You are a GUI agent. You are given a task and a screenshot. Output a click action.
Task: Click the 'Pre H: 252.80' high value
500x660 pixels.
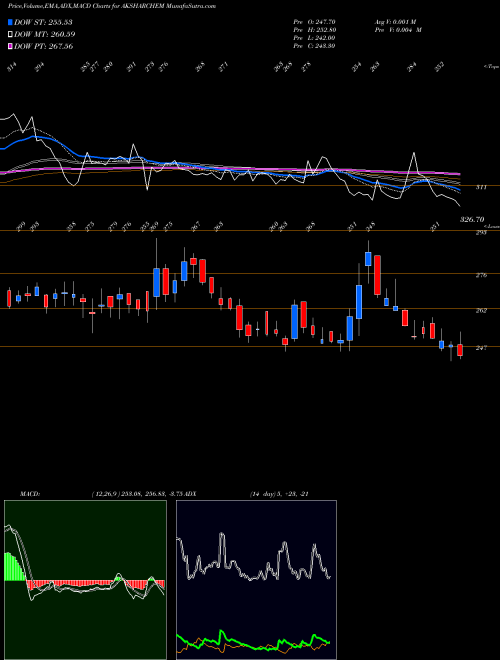(x=314, y=30)
